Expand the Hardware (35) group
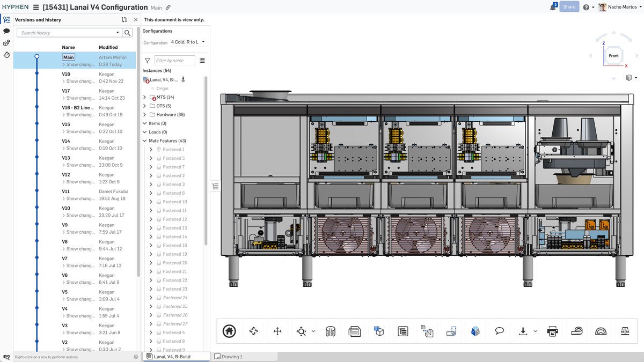 (x=144, y=114)
